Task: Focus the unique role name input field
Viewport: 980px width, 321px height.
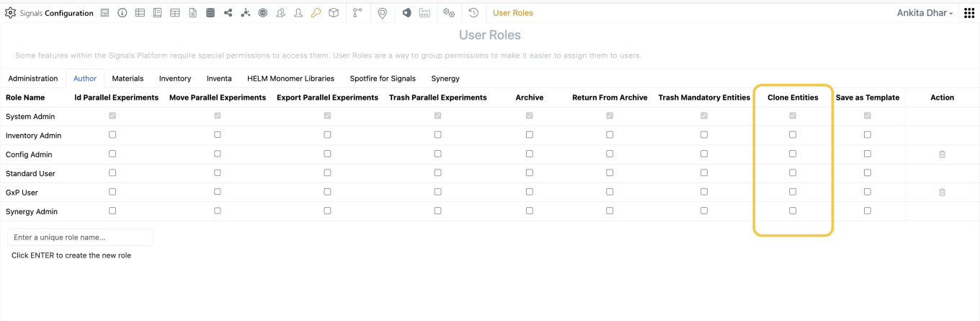Action: (x=80, y=237)
